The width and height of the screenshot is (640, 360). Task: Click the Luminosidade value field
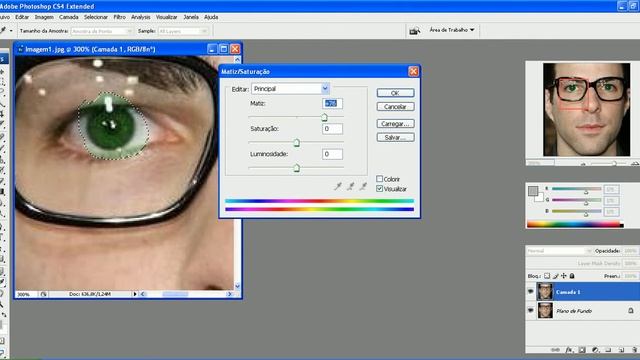click(332, 154)
